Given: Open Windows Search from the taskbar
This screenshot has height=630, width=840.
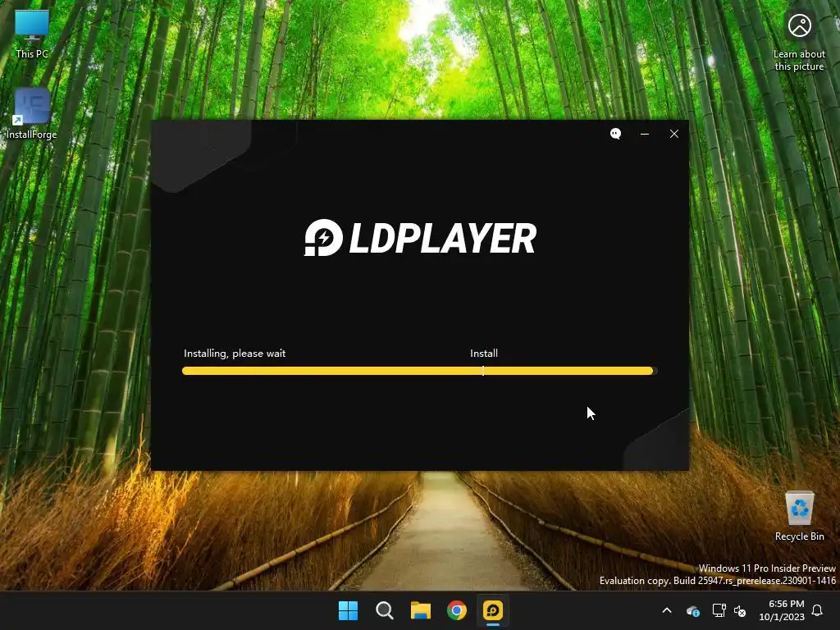Looking at the screenshot, I should pyautogui.click(x=384, y=610).
